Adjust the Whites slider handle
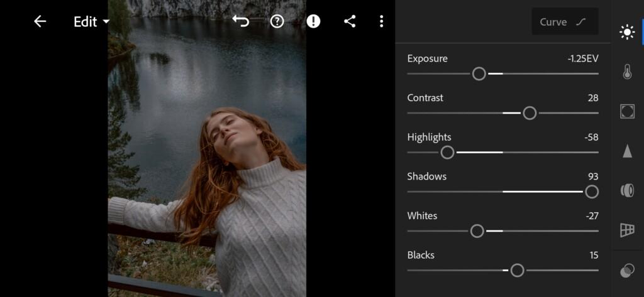Screen dimensions: 644x297 tap(477, 231)
